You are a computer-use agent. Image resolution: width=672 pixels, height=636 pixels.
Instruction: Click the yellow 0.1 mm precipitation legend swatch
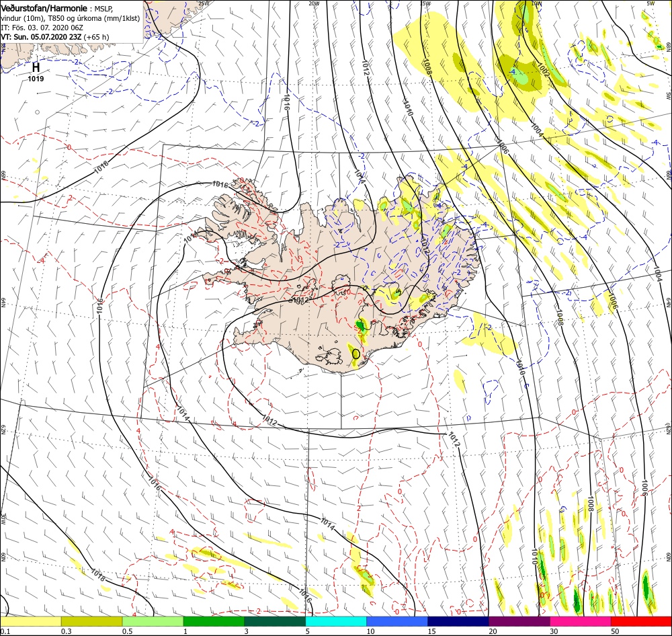30,621
